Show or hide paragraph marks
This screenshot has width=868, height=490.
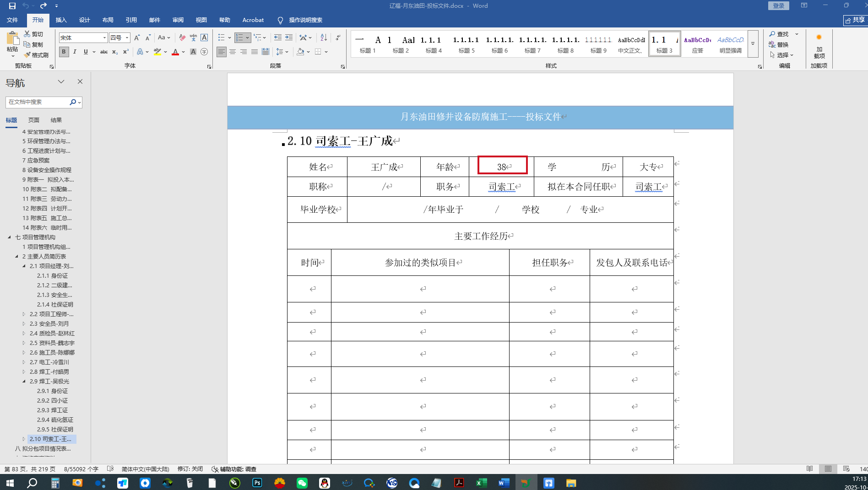coord(338,38)
